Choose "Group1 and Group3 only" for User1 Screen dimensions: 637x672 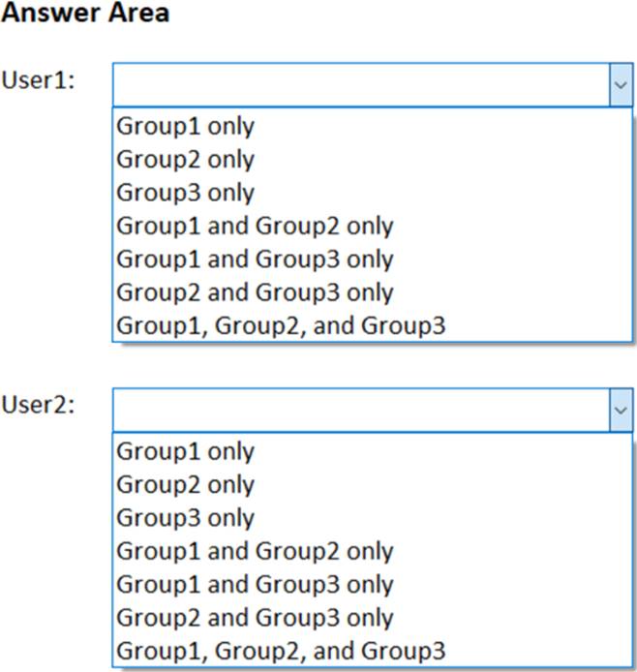[255, 260]
